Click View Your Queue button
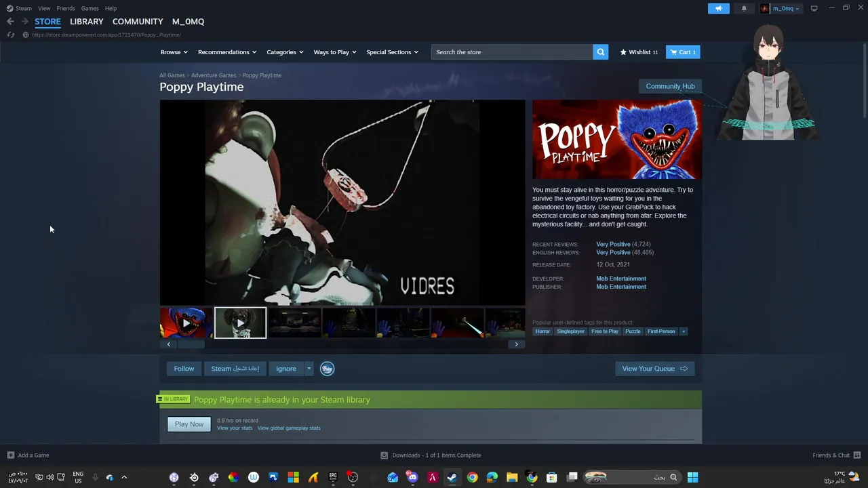Image resolution: width=868 pixels, height=488 pixels. tap(654, 369)
